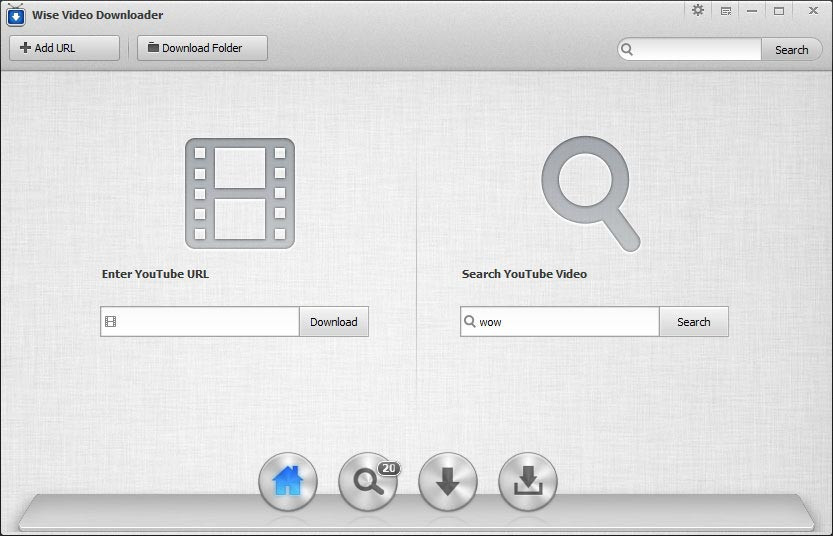The image size is (833, 536).
Task: Close the Wise Video Downloader window
Action: [813, 11]
